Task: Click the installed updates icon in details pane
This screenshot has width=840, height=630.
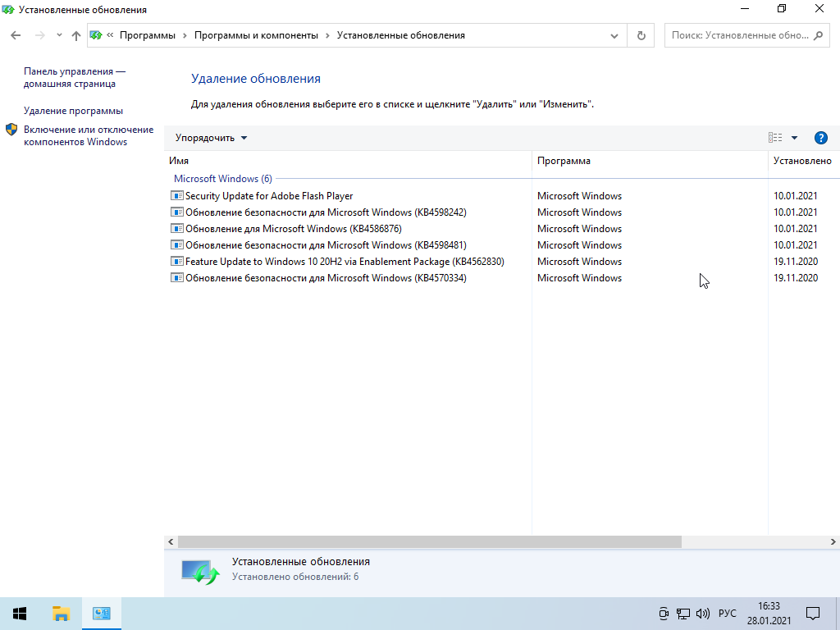Action: point(200,572)
